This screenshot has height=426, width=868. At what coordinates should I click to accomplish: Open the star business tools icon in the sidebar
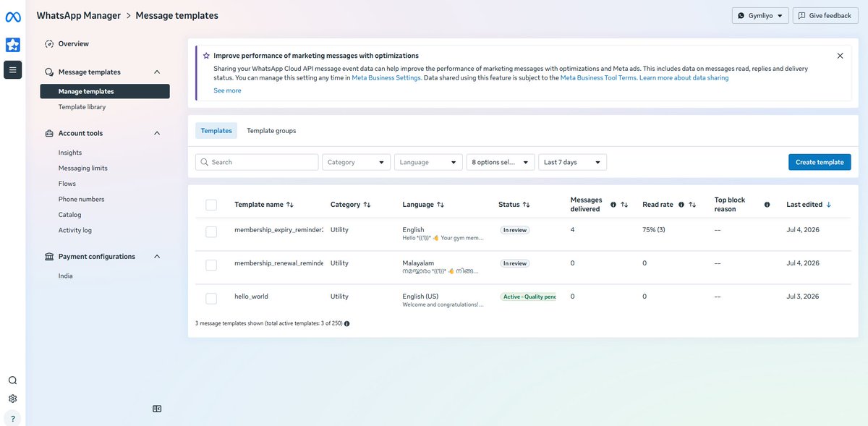(13, 45)
